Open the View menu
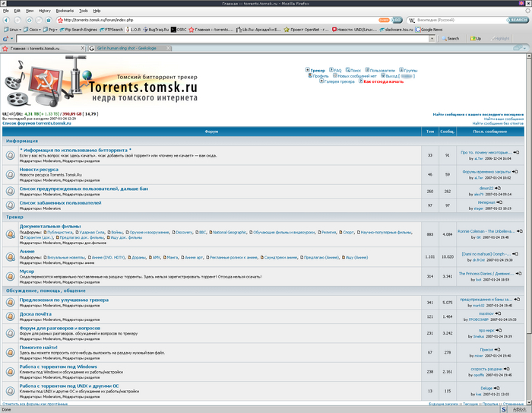Viewport: 532px width, 413px height. (x=30, y=11)
